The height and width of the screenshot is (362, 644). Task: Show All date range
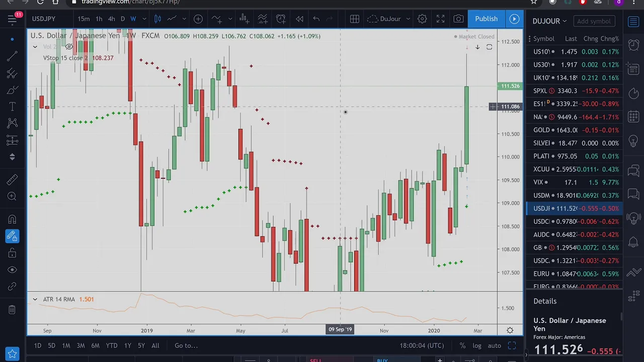click(155, 346)
